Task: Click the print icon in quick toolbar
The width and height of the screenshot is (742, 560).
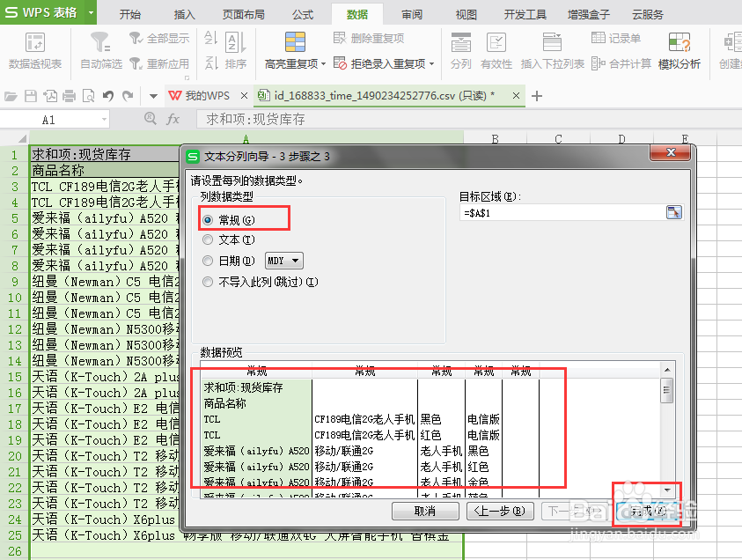Action: tap(69, 96)
